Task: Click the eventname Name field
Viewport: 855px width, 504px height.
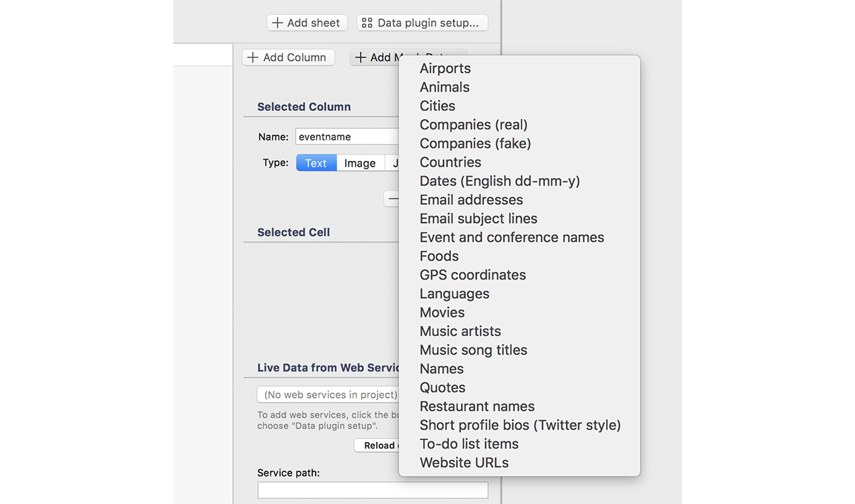Action: [x=346, y=137]
